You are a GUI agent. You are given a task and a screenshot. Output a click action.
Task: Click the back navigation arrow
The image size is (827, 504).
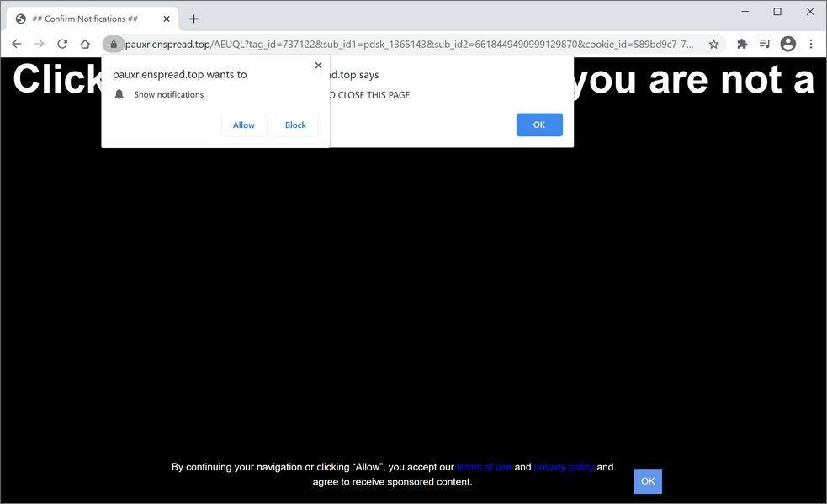pos(17,44)
